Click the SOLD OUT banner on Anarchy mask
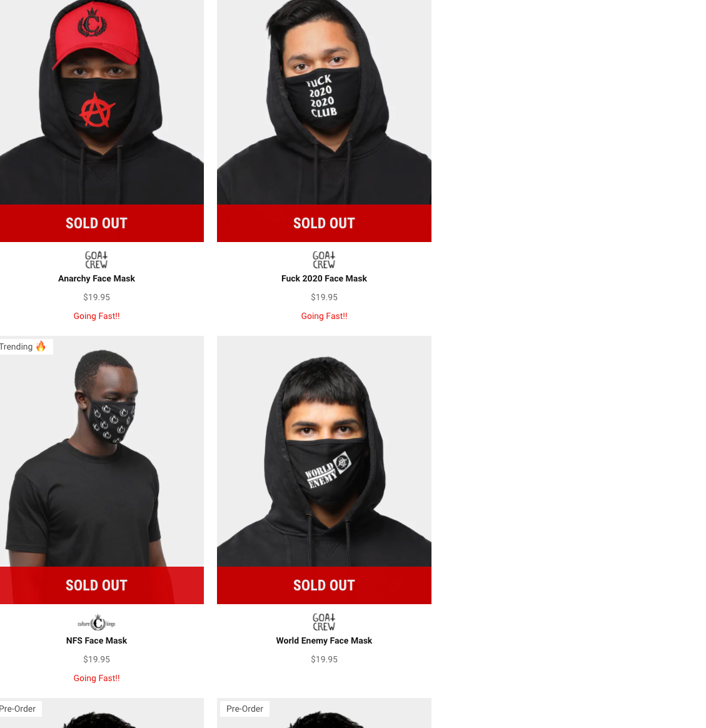The height and width of the screenshot is (728, 706). point(102,223)
